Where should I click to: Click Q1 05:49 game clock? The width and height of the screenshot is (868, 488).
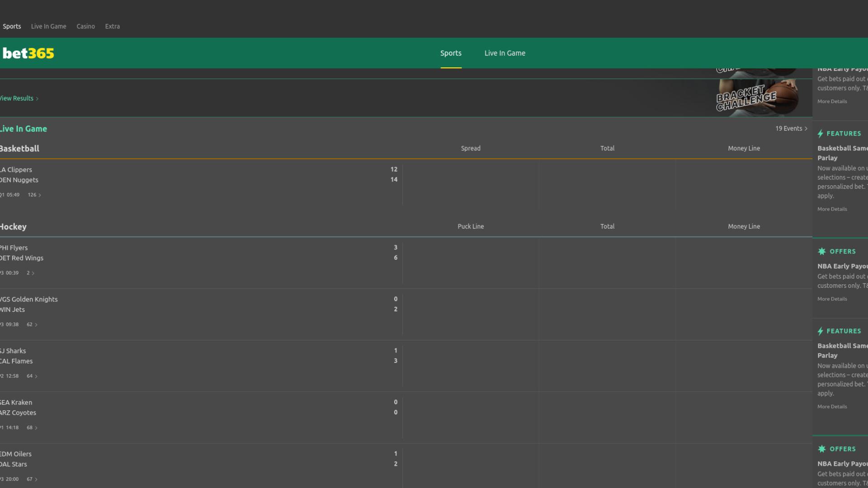click(9, 195)
